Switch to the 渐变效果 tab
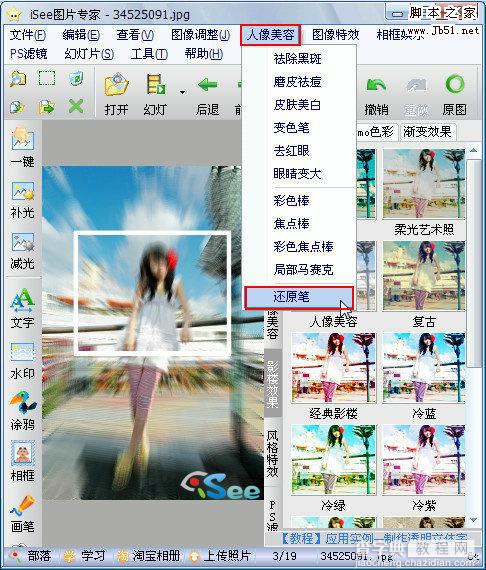The width and height of the screenshot is (486, 570). click(x=427, y=131)
